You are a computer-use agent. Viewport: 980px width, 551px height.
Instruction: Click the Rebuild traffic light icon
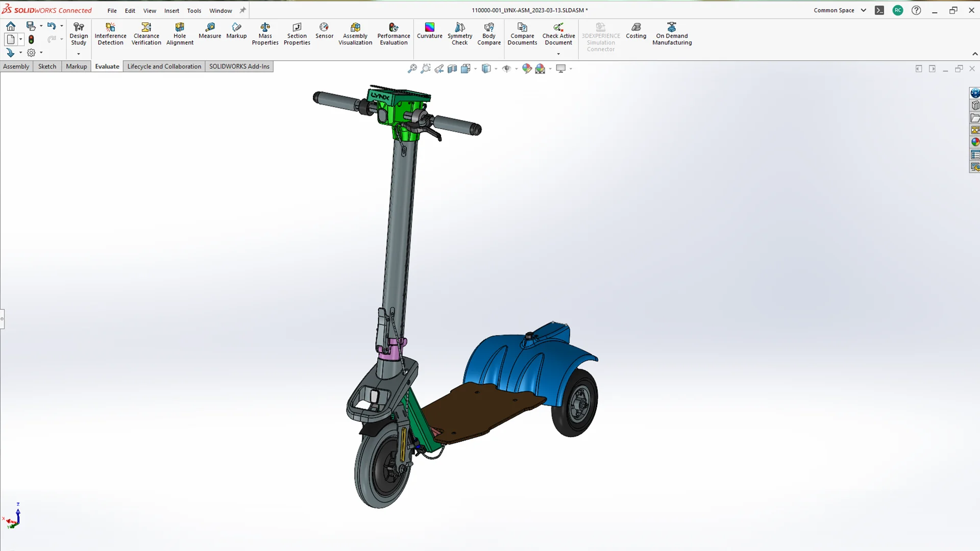(x=31, y=39)
